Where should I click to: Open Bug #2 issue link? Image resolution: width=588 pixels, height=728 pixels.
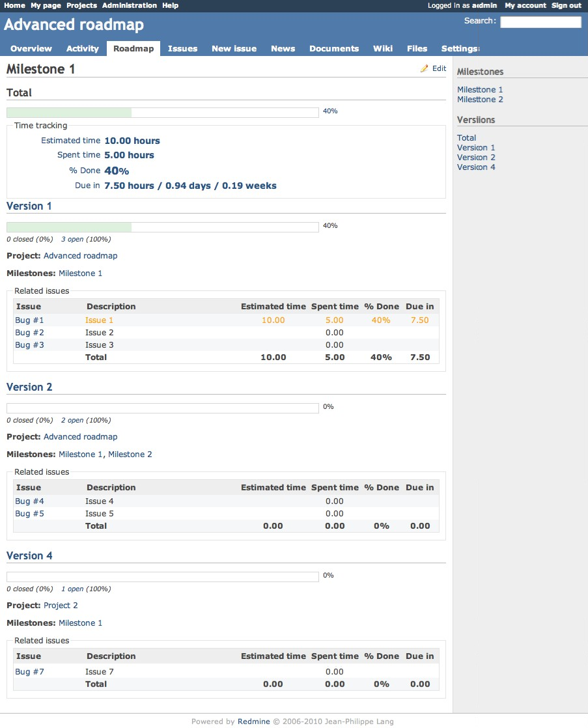(x=29, y=333)
